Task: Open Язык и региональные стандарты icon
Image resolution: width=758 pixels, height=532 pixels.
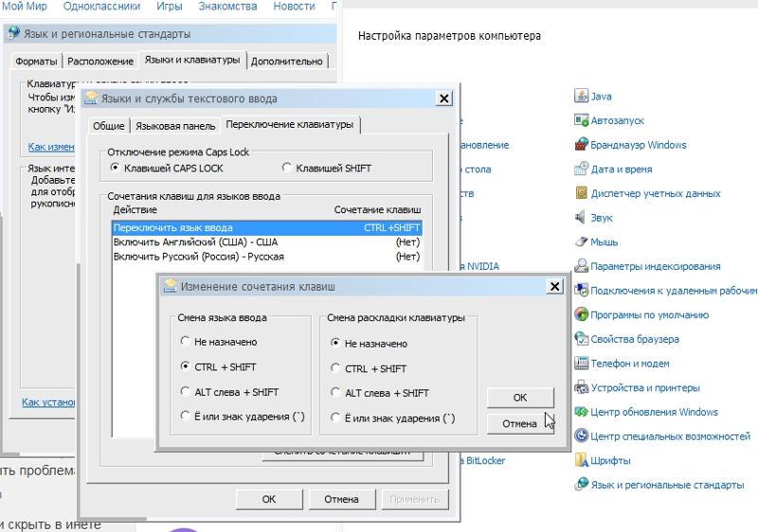Action: 581,485
